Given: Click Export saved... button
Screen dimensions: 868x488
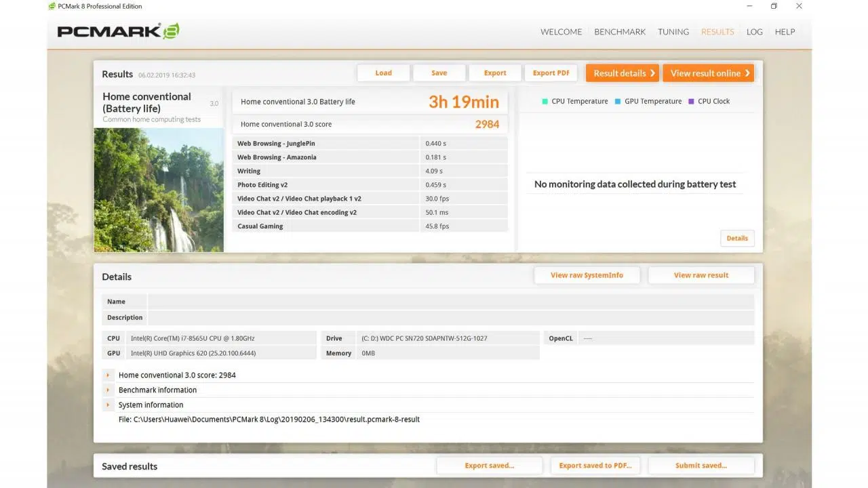Looking at the screenshot, I should 489,466.
